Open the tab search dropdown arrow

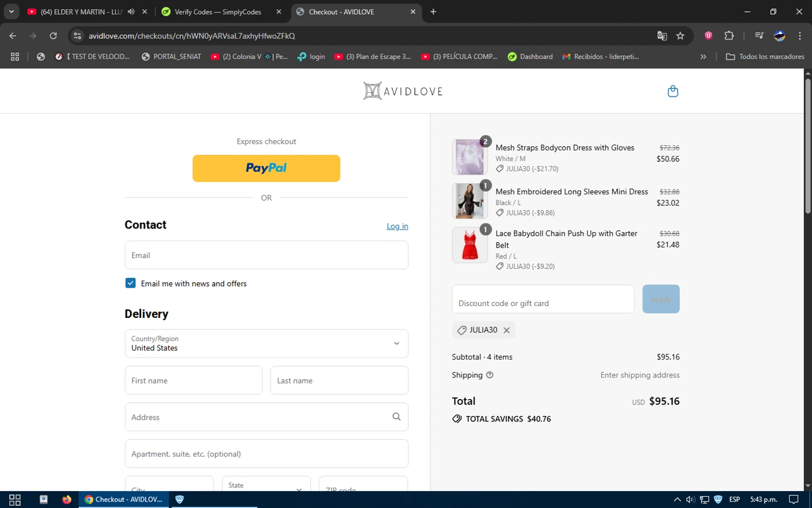[11, 11]
